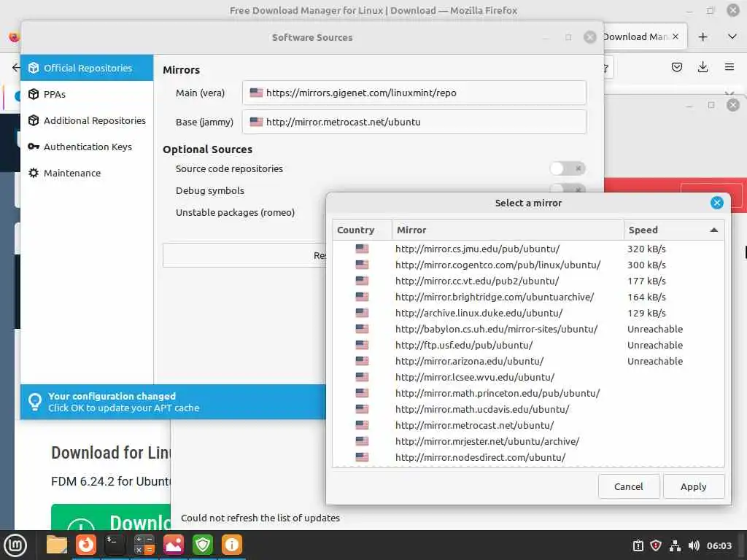Open the Maintenance section

[87, 173]
